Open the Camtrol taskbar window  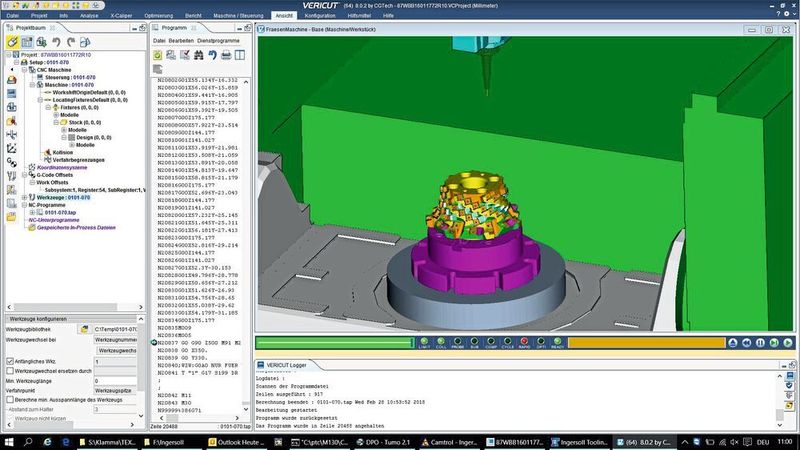point(449,442)
